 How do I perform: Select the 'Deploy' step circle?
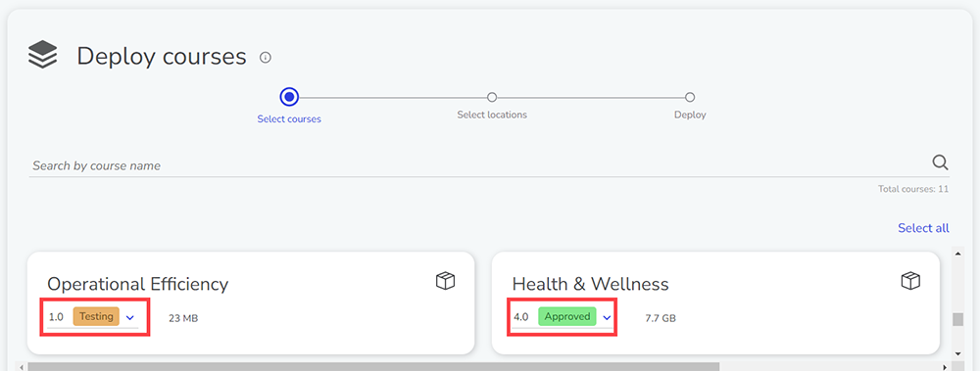pos(690,98)
